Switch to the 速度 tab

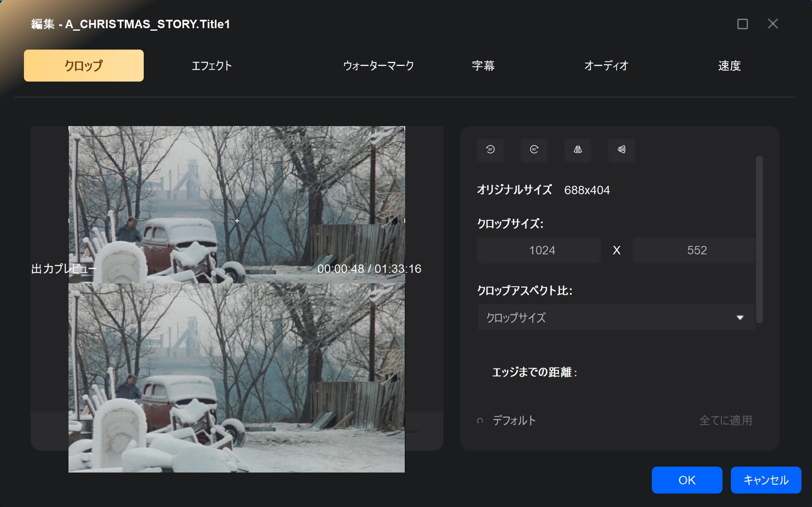point(729,66)
